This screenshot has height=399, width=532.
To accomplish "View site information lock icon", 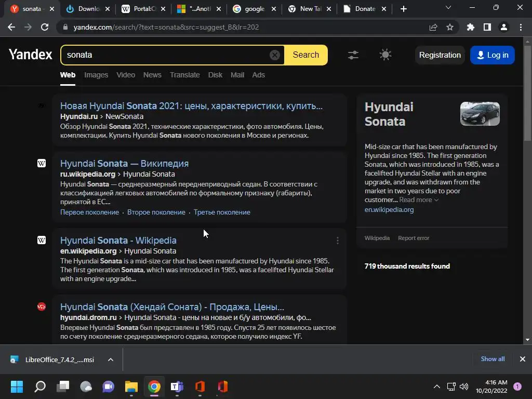I will [65, 27].
